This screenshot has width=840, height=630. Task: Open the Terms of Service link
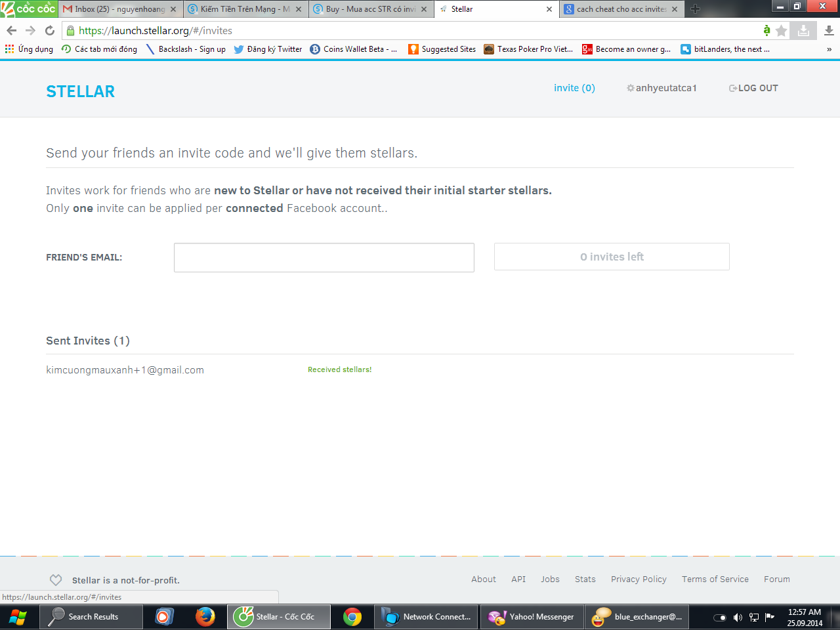(x=715, y=579)
